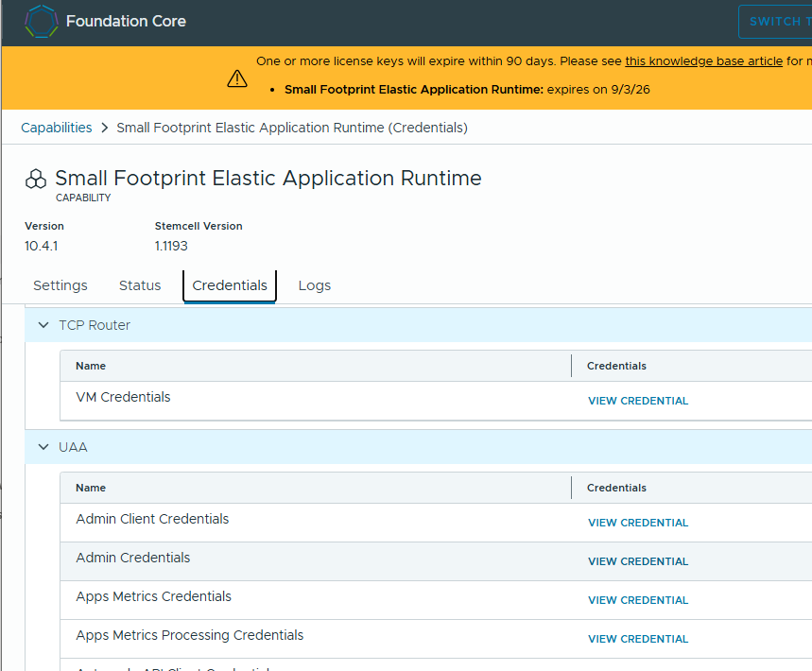This screenshot has width=812, height=671.
Task: Click the breadcrumb chevron separator
Action: pyautogui.click(x=105, y=128)
